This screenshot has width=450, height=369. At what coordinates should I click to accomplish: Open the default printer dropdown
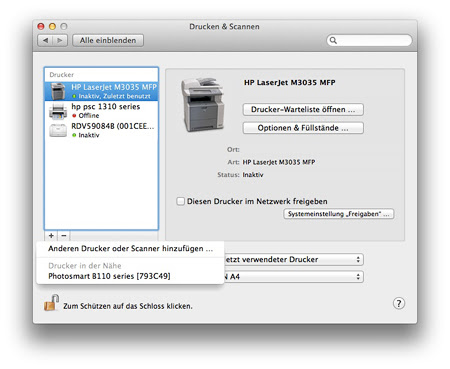tap(293, 259)
